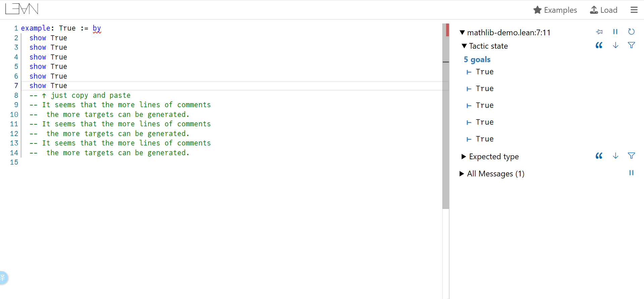Click the '5 goals' heading
Image resolution: width=644 pixels, height=299 pixels.
477,59
